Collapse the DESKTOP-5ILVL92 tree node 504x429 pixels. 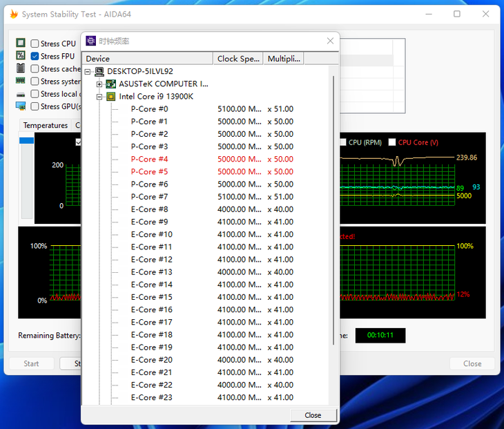pos(88,72)
